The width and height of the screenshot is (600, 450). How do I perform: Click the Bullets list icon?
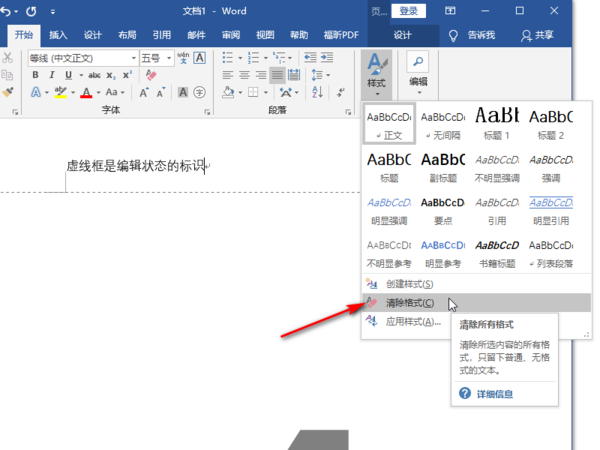(228, 58)
